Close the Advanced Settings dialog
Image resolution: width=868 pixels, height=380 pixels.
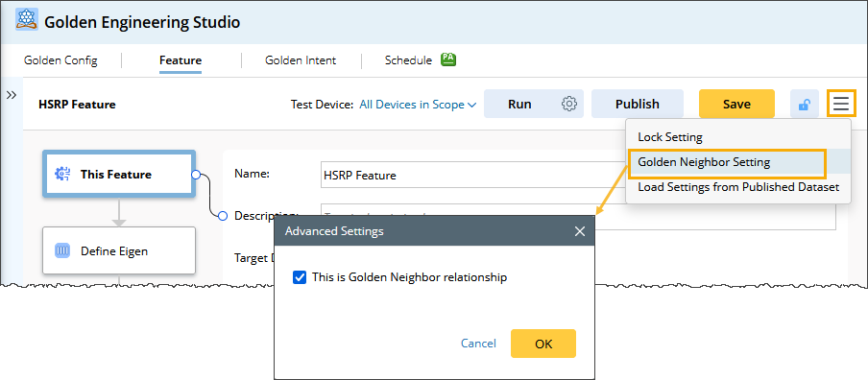tap(580, 231)
